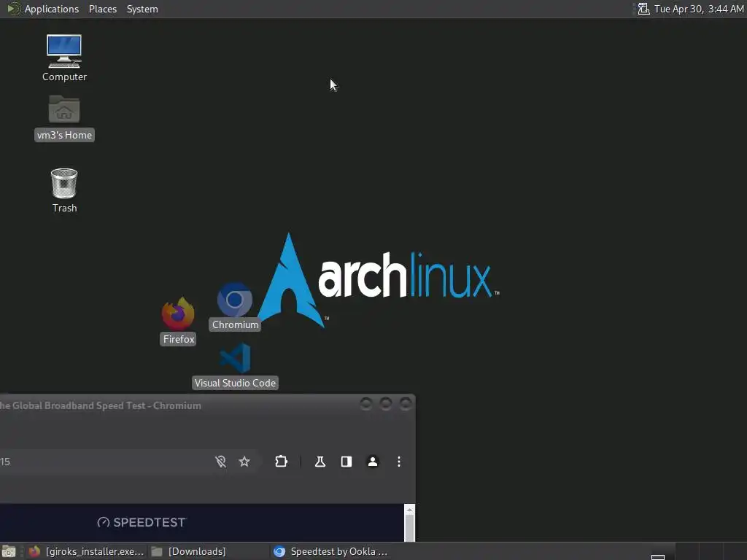
Task: Click the blocked location icon in address bar
Action: click(220, 462)
